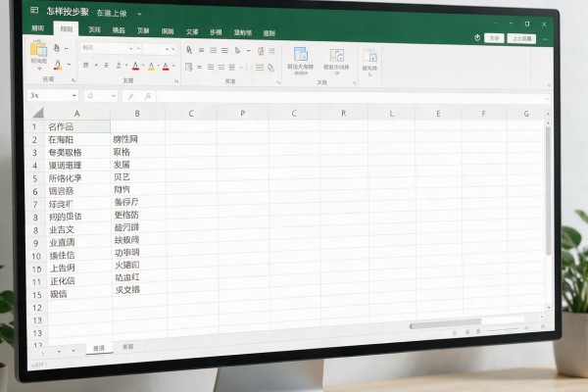Select cell A containing 业吉文
This screenshot has height=392, width=588.
tap(78, 229)
